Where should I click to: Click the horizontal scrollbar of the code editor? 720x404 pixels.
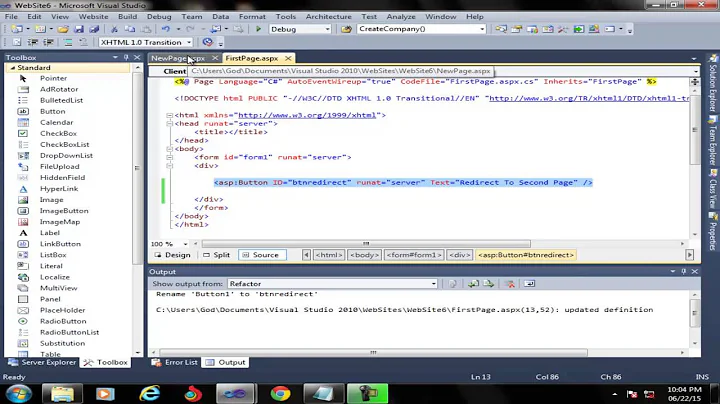366,244
